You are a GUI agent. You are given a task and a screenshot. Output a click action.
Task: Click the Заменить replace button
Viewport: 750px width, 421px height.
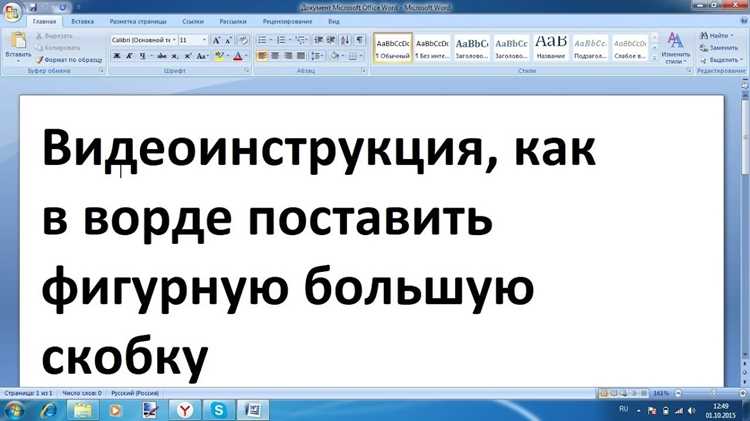718,48
